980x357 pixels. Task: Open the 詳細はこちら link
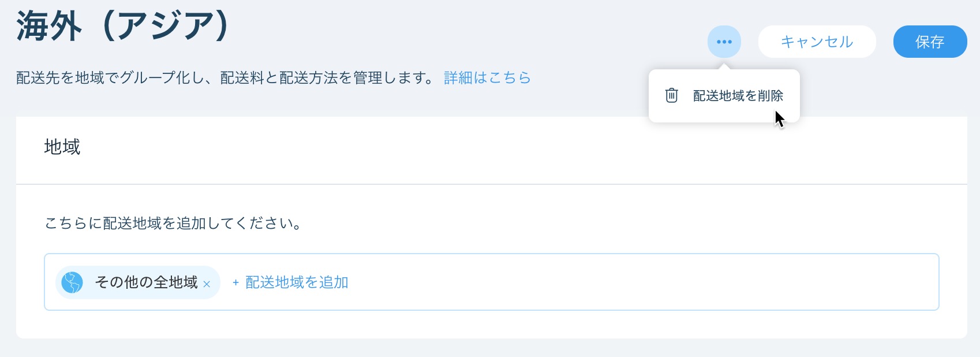click(487, 77)
